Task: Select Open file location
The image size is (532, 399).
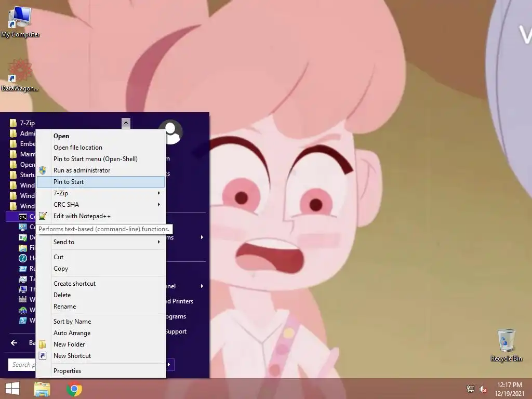Action: point(100,148)
